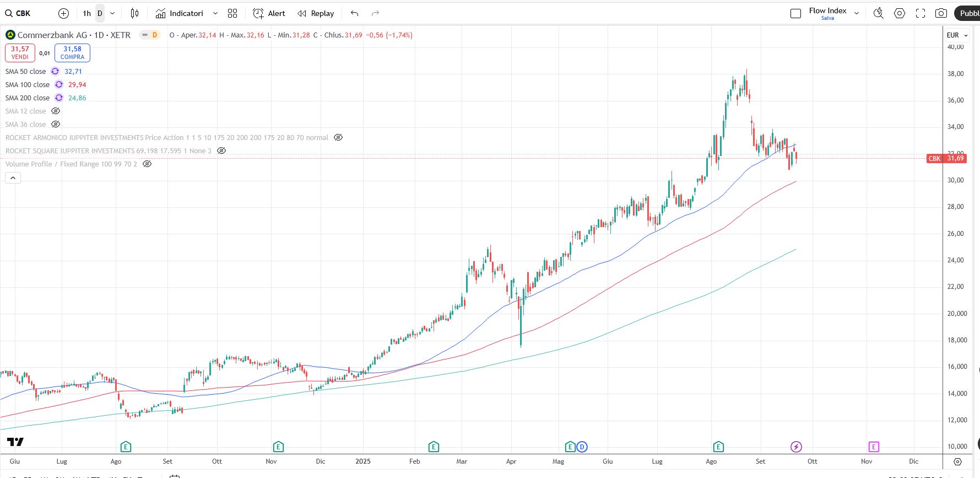Viewport: 980px width, 478px height.
Task: Click dividend D marker near May
Action: click(x=582, y=447)
